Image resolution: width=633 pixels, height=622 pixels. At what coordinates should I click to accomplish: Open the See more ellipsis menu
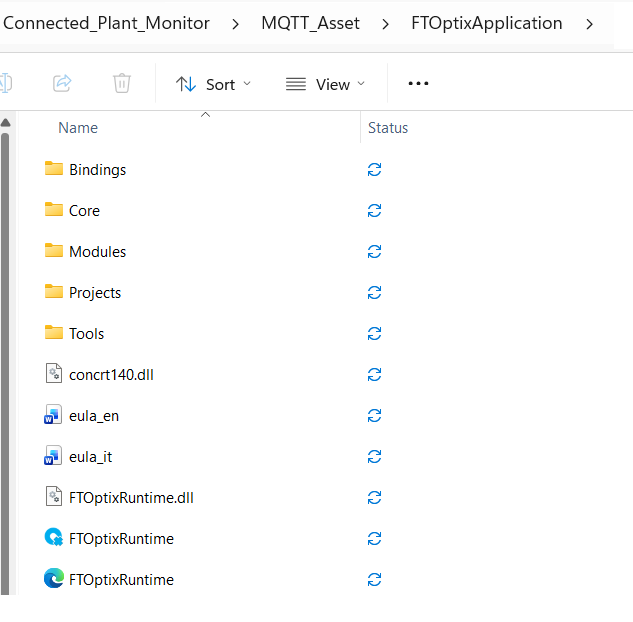pos(418,84)
